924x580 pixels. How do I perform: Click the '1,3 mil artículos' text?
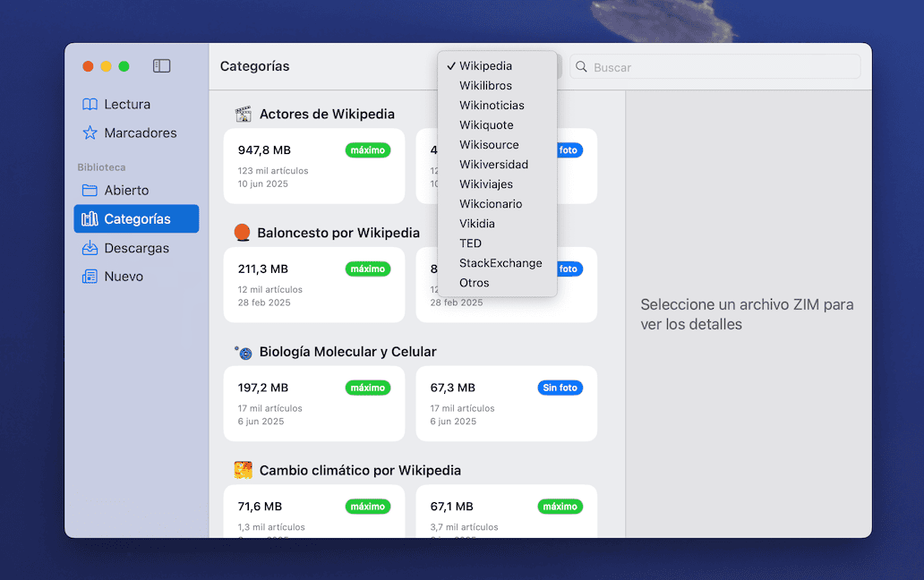coord(271,527)
